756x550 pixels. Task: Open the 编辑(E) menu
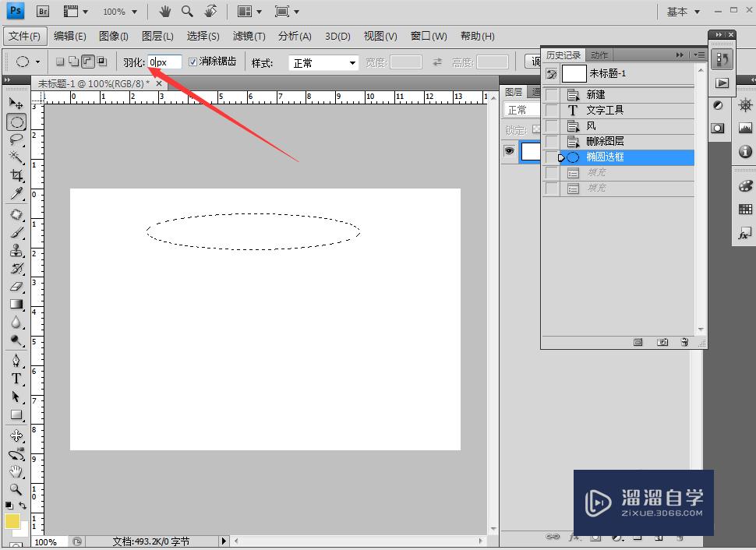pos(70,36)
